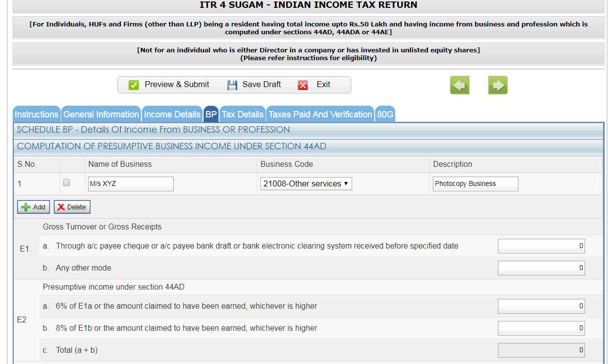The height and width of the screenshot is (364, 608).
Task: Click the Add button below the business table
Action: coord(33,206)
